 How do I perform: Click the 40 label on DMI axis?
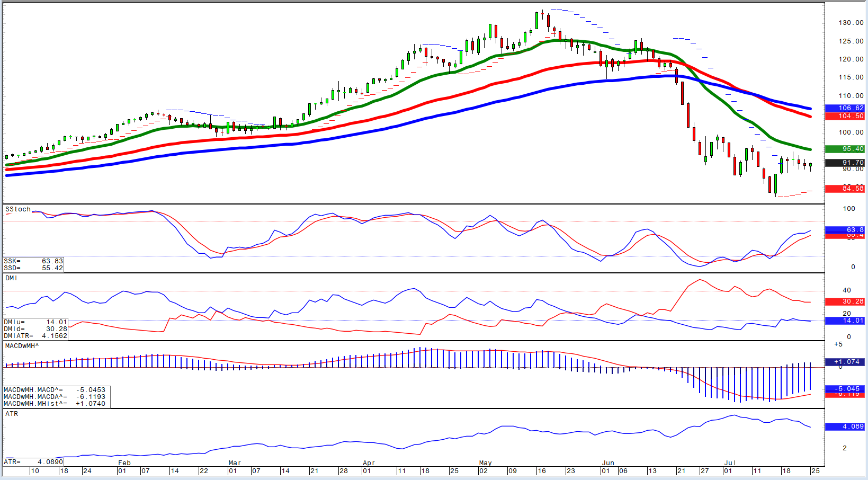pos(847,290)
